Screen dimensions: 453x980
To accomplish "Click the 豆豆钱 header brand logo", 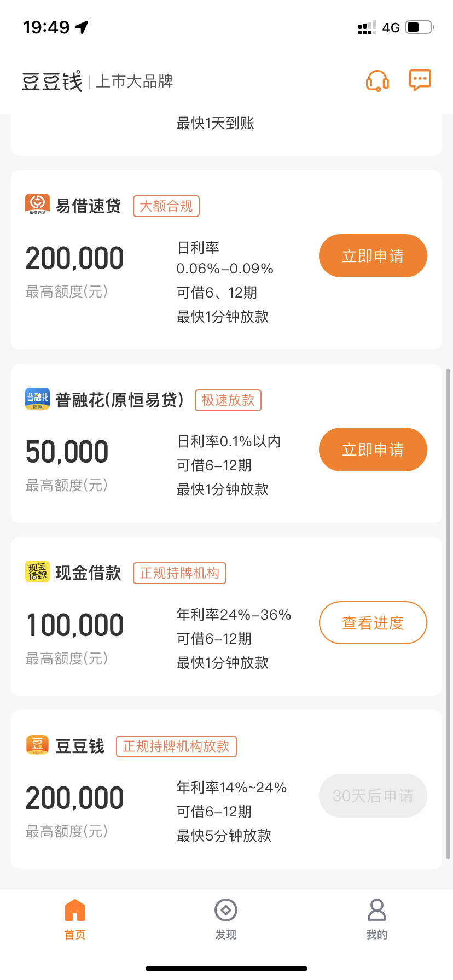I will click(x=52, y=81).
